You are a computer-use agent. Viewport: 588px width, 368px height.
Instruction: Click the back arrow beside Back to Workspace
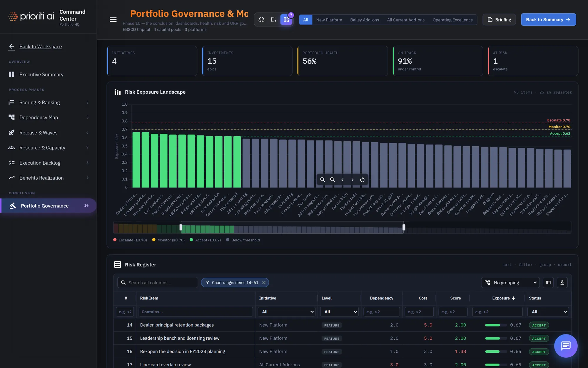tap(12, 47)
